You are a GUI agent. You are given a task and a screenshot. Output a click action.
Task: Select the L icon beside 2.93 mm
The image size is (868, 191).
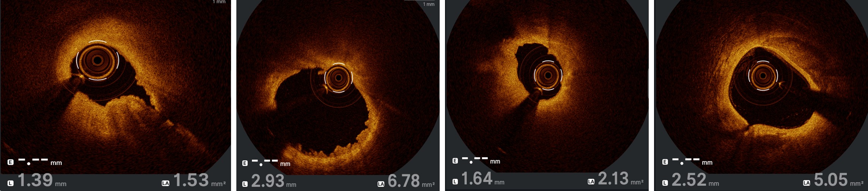[x=245, y=184]
